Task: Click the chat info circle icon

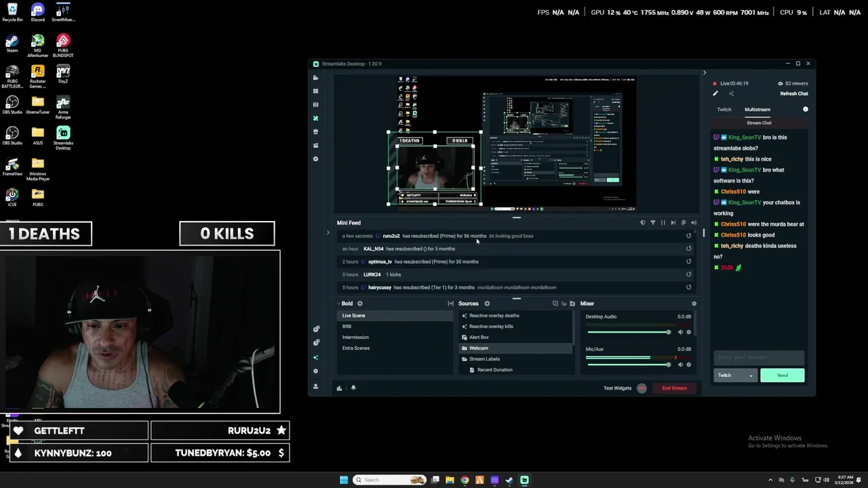Action: 806,109
